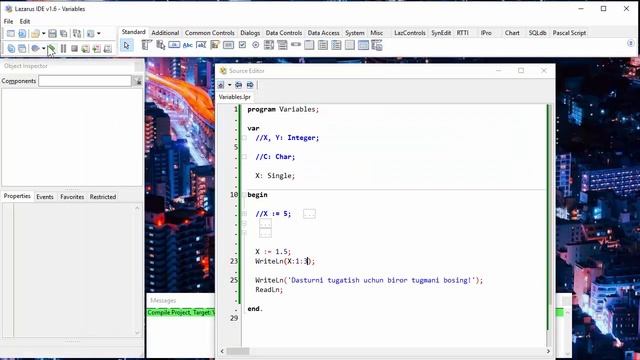Pick TGroupBox component from palette

tap(309, 45)
